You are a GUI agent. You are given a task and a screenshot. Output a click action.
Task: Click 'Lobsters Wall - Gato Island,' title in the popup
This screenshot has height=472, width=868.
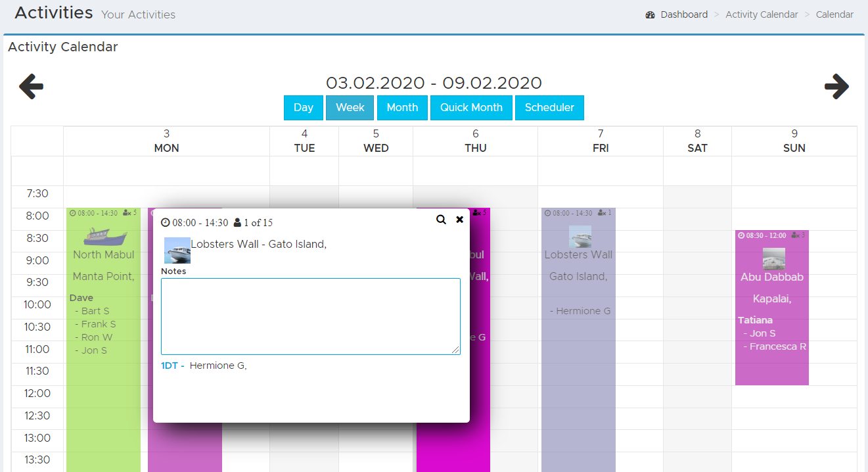click(259, 244)
